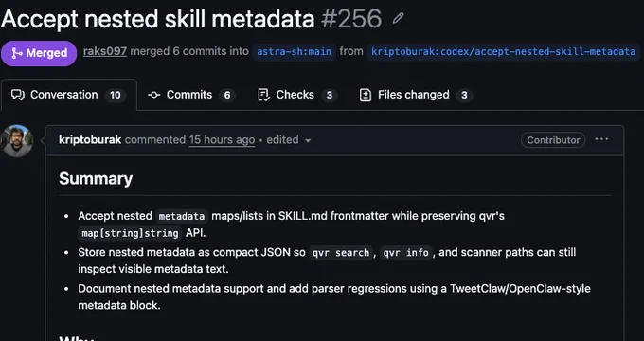Expand the 'edited' history dropdown
Screen dimensions: 644x341
(289, 140)
